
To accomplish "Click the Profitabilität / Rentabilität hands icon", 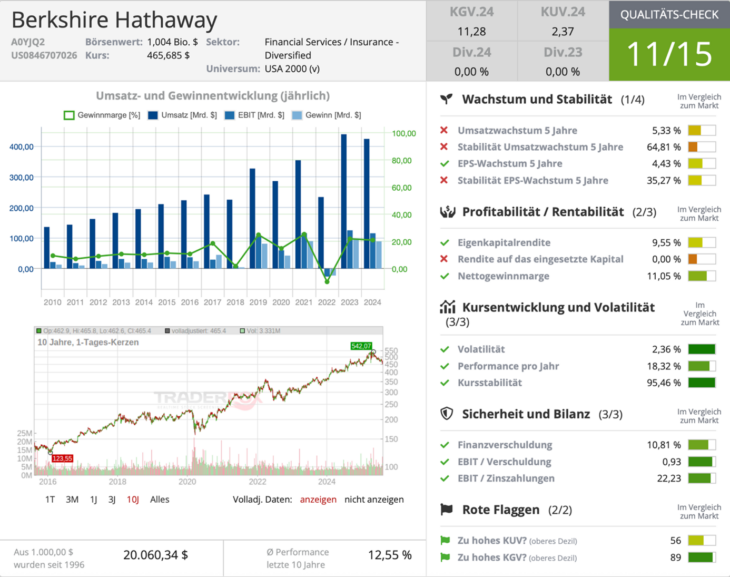I will (x=447, y=212).
